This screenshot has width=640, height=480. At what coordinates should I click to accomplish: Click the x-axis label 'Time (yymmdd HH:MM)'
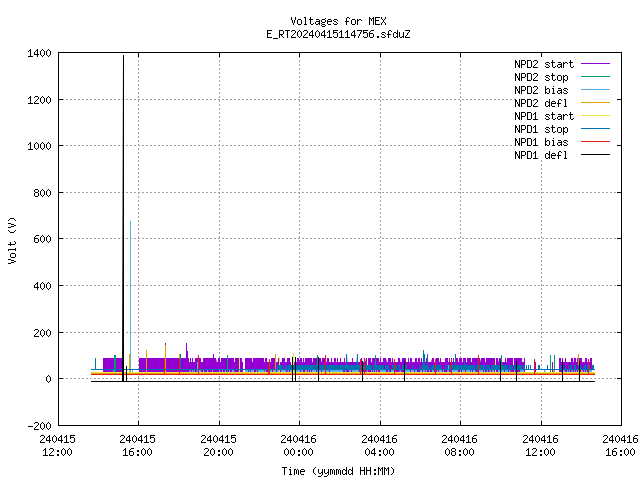[338, 471]
